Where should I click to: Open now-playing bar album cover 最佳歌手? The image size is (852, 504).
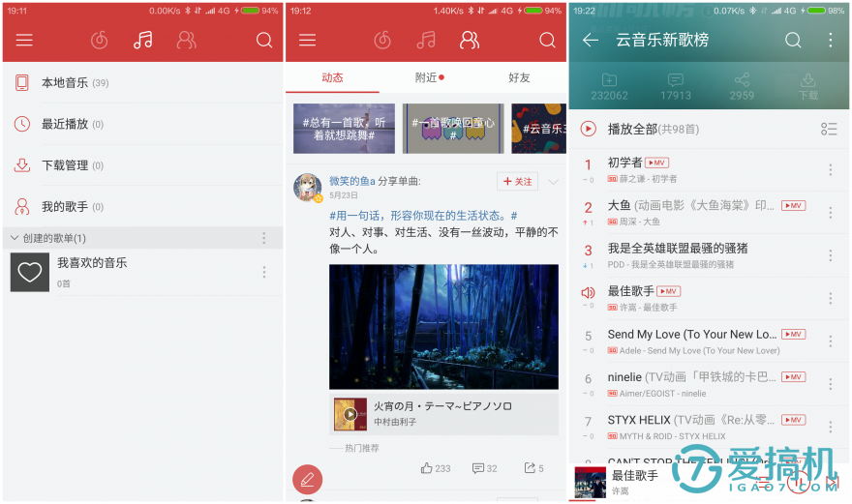pyautogui.click(x=590, y=483)
